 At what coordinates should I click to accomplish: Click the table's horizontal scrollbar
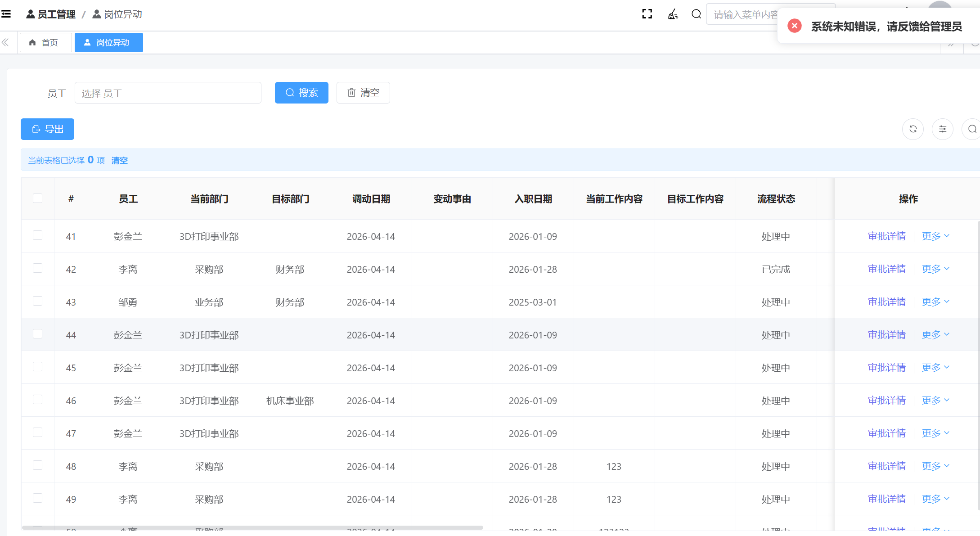252,527
